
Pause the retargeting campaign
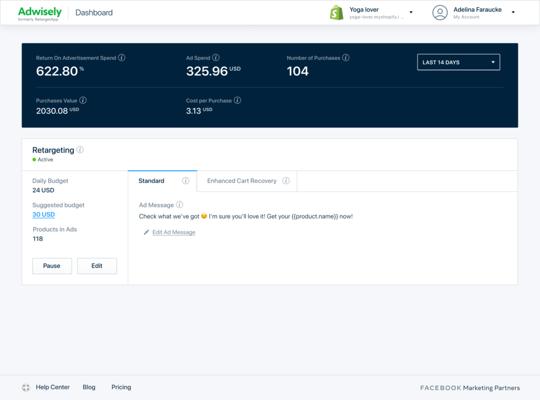pyautogui.click(x=52, y=266)
